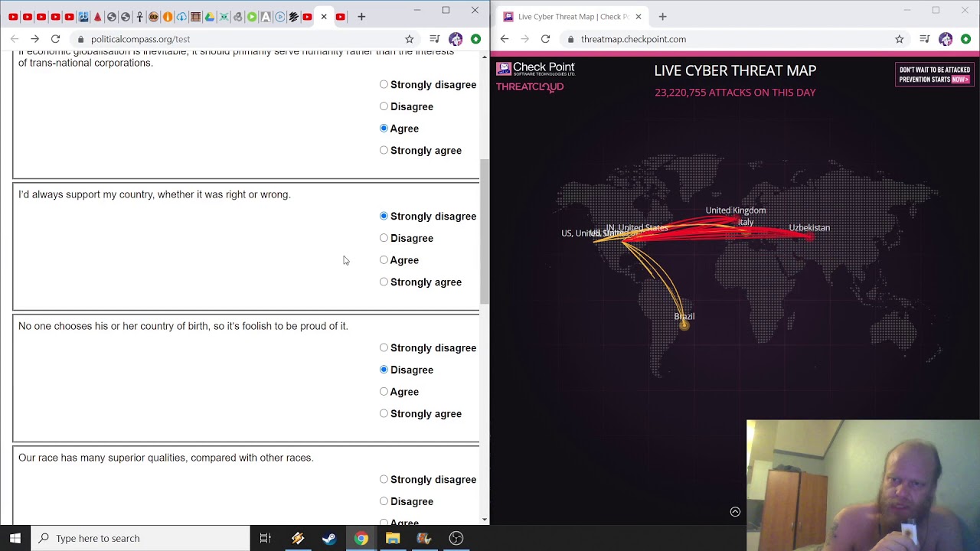This screenshot has width=980, height=551.
Task: Switch to the Google Drive tab
Action: (210, 17)
